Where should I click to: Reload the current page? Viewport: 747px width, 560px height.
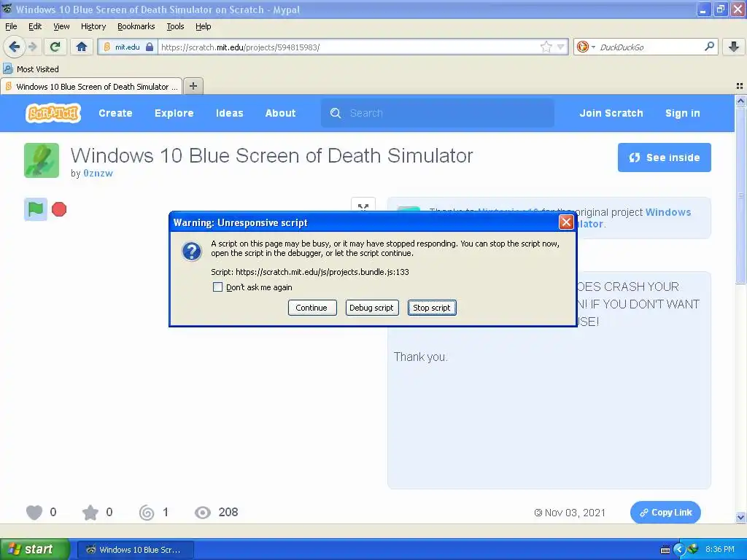[55, 47]
